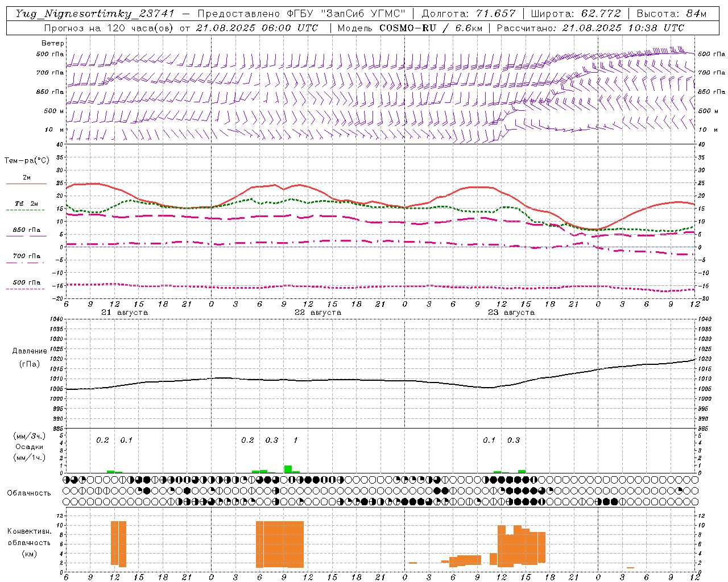The width and height of the screenshot is (728, 582).
Task: Click the station title Yug_Nignesortimky_23741
Action: [95, 14]
